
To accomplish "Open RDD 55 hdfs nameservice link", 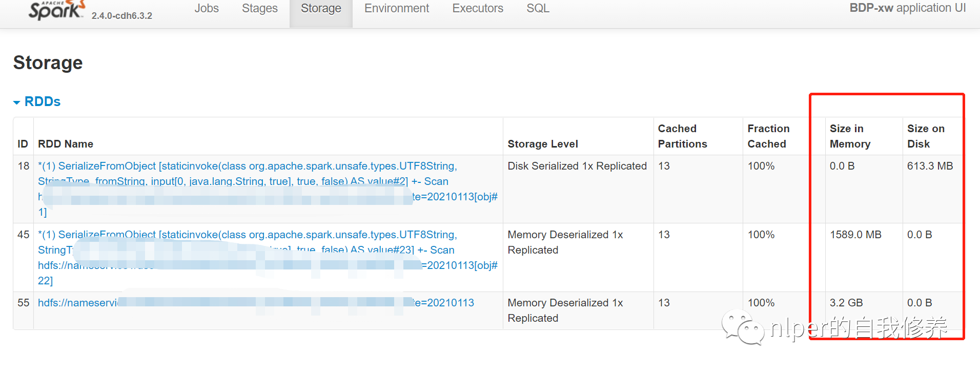I will tap(77, 303).
